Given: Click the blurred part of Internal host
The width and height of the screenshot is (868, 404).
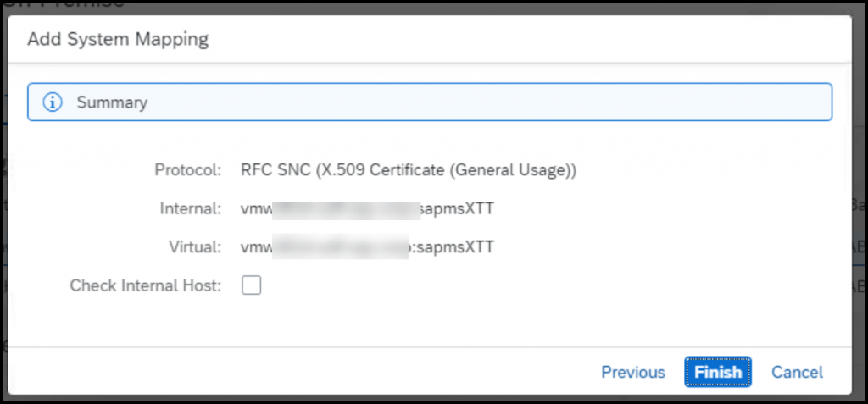Looking at the screenshot, I should coord(347,210).
